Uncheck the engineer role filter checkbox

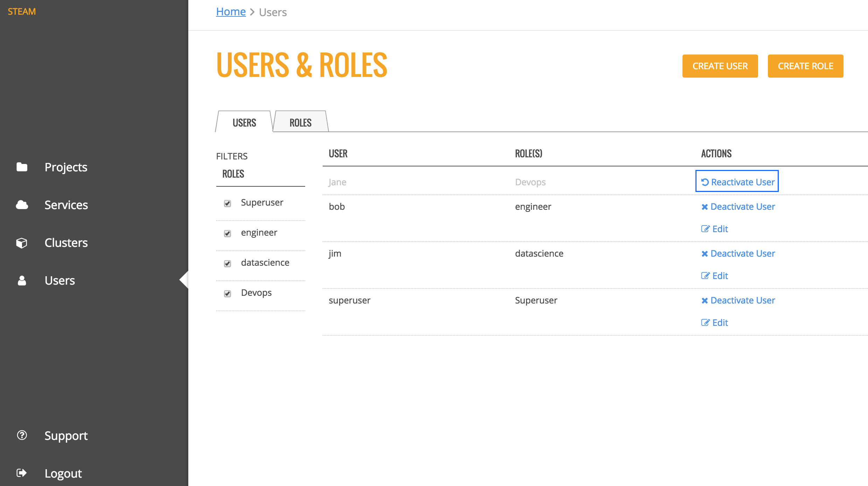tap(227, 234)
